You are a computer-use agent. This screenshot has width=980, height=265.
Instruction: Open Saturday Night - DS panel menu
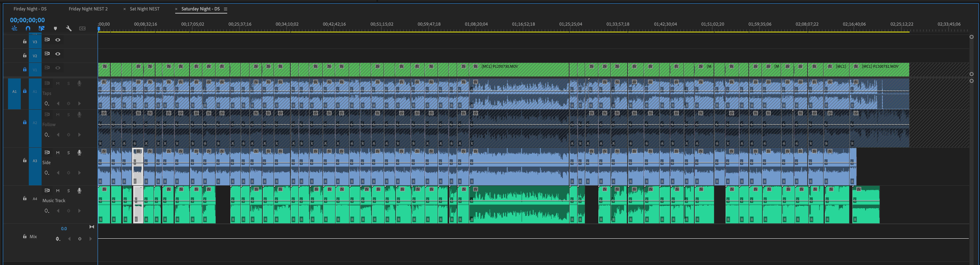tap(226, 9)
